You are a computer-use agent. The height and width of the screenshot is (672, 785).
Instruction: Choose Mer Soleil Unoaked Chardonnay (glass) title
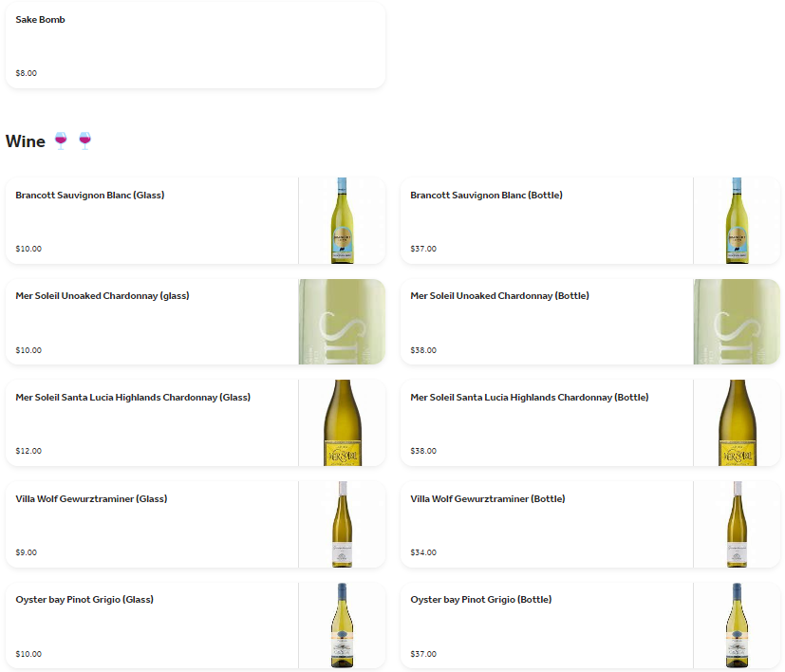(103, 296)
